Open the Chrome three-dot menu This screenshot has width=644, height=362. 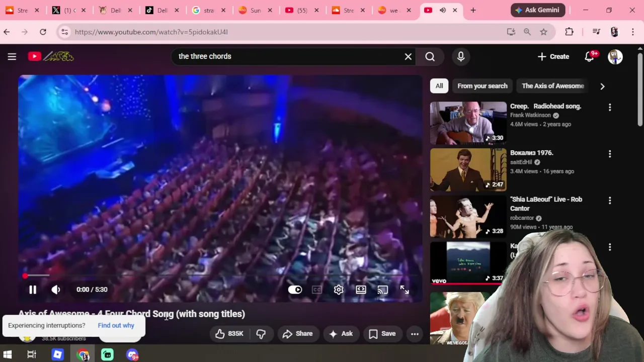click(x=633, y=32)
